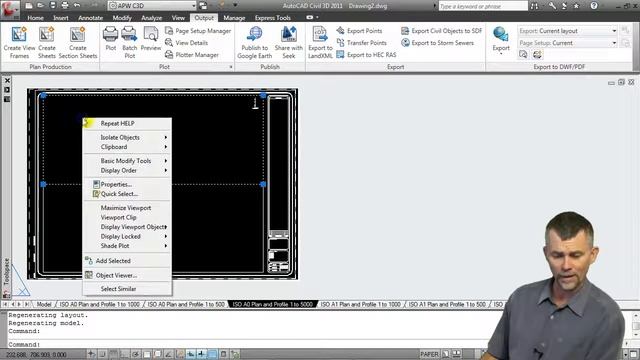The height and width of the screenshot is (360, 640).
Task: Expand the quick access toolbar customize arrow
Action: pos(235,5)
